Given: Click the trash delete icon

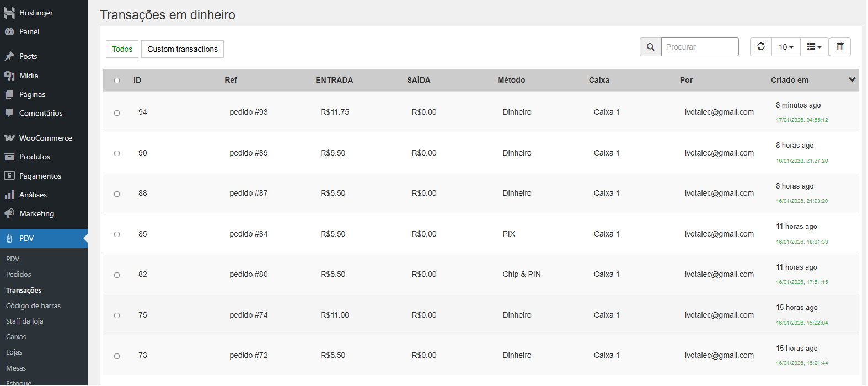Looking at the screenshot, I should [x=840, y=47].
